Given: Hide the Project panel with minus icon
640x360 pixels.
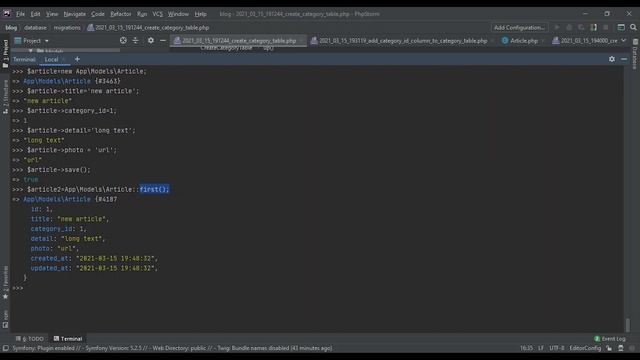Looking at the screenshot, I should pos(162,40).
